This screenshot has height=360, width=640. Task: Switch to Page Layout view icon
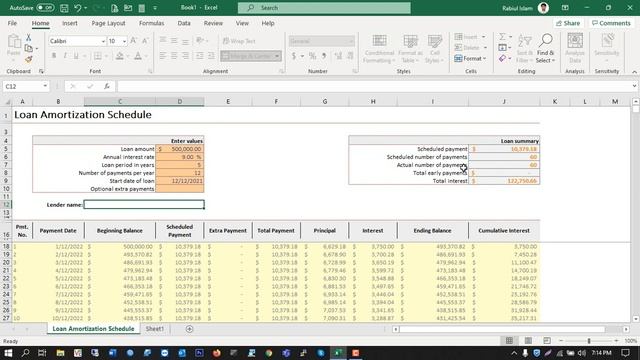point(528,340)
